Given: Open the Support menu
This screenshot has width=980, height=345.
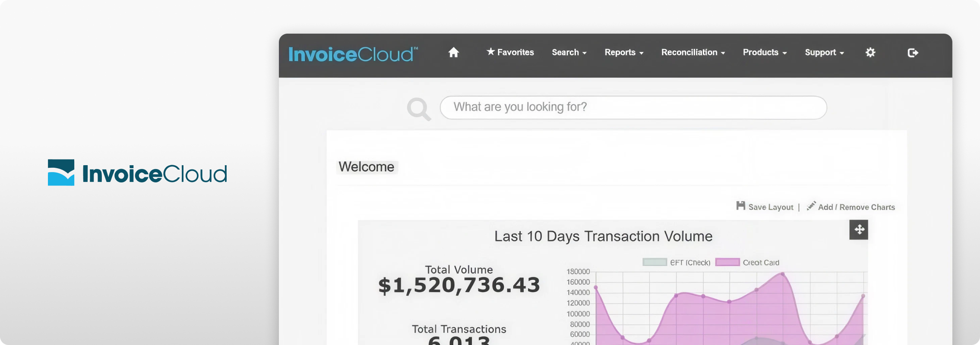Looking at the screenshot, I should point(824,52).
